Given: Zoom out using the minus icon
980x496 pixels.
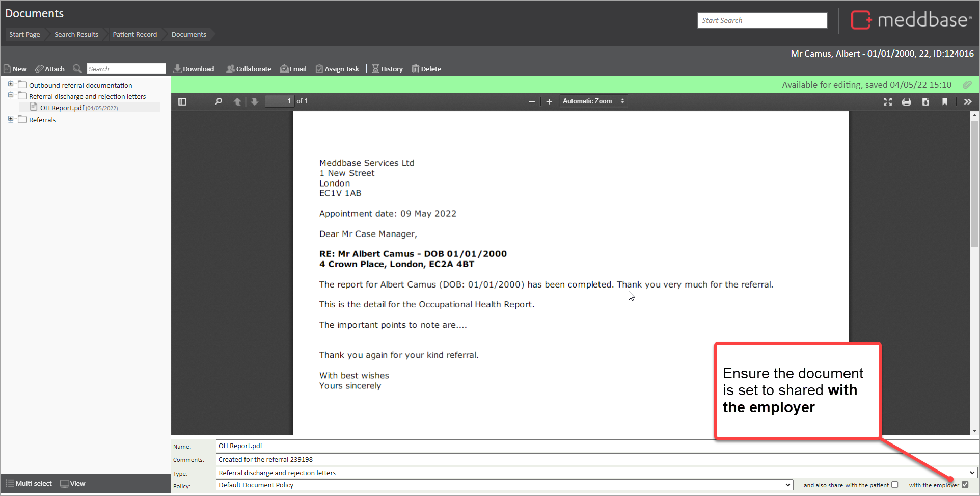Looking at the screenshot, I should pos(532,101).
